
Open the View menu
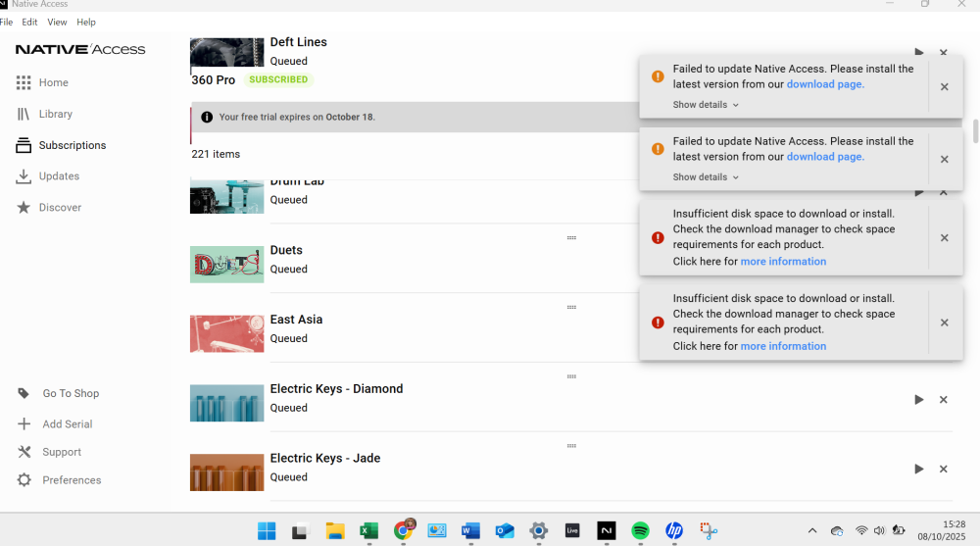57,22
